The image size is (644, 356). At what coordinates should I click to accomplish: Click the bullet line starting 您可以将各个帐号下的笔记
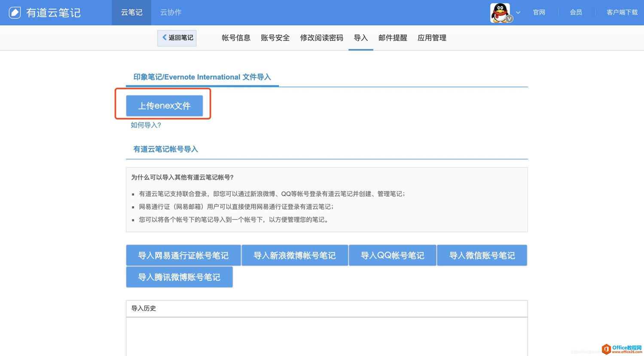pyautogui.click(x=235, y=220)
